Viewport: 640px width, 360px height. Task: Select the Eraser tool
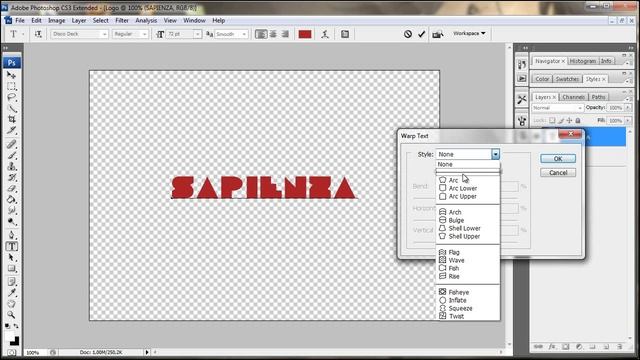click(11, 189)
